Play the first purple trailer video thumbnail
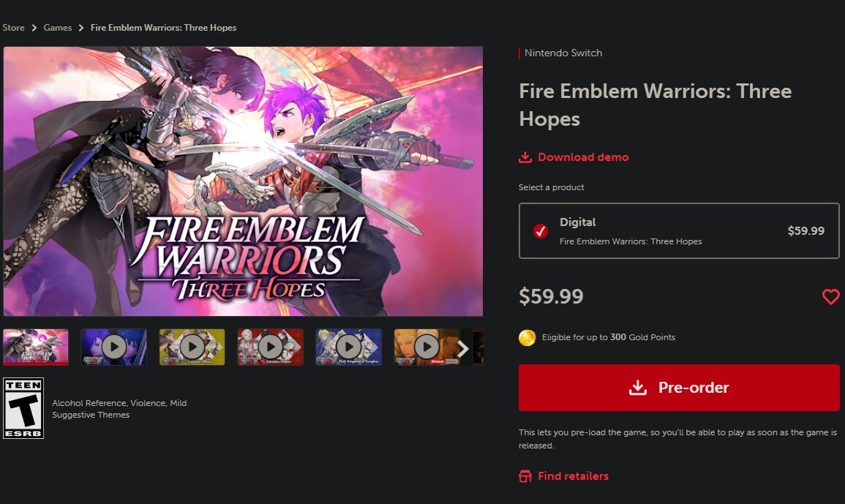 [x=113, y=347]
